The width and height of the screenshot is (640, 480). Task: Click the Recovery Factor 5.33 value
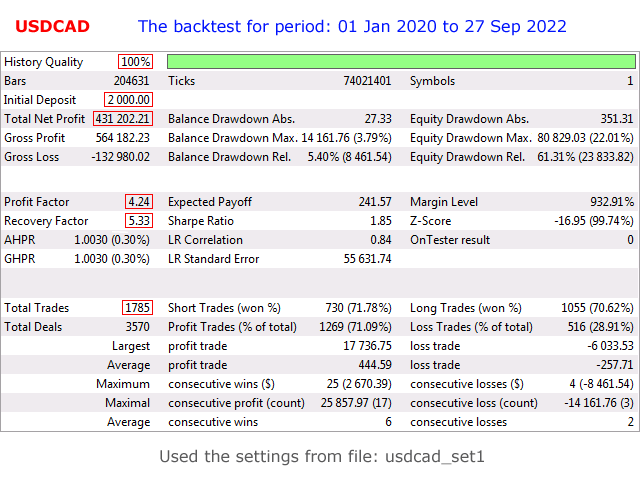tap(138, 221)
